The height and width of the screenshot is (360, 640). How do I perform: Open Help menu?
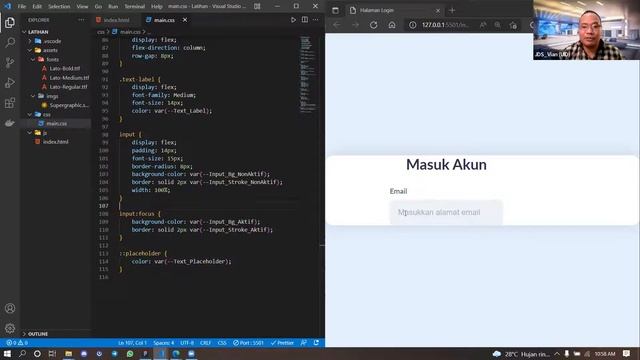157,7
